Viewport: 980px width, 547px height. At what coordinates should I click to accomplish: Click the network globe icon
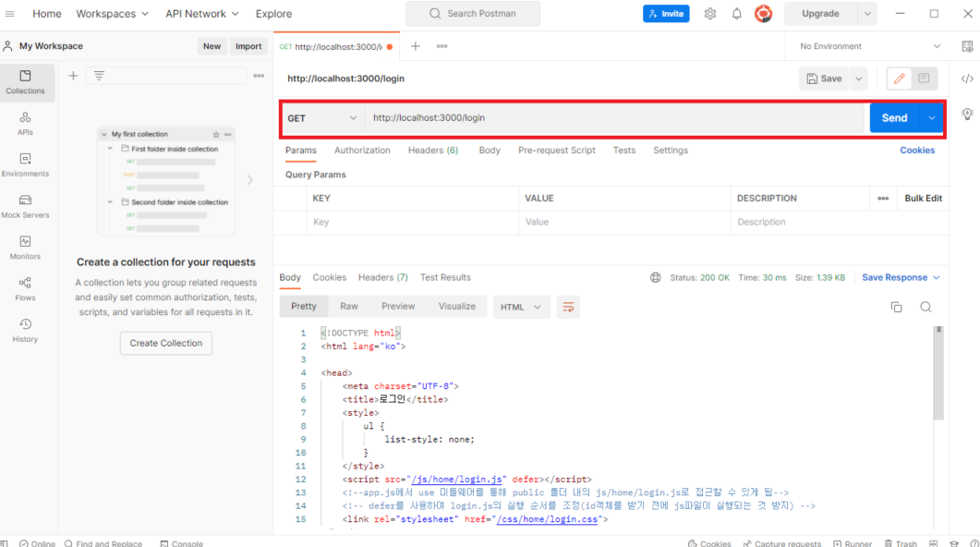655,277
